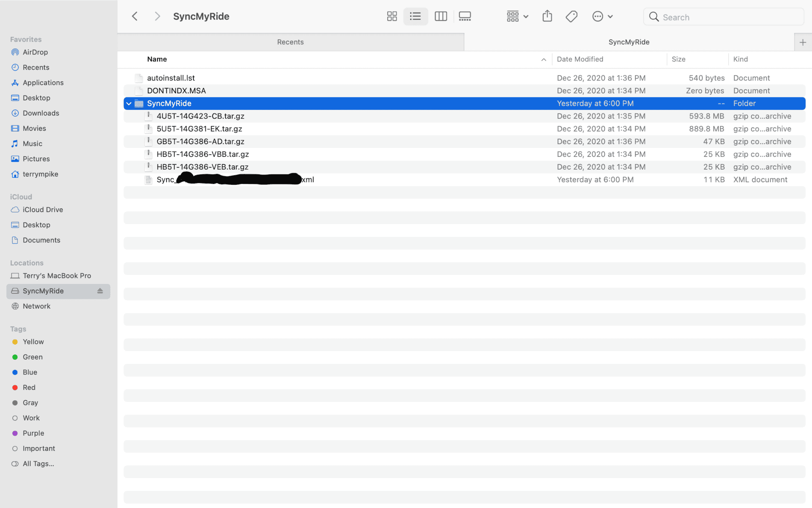Click the 593.8 MB size cell
The height and width of the screenshot is (508, 812).
[706, 116]
